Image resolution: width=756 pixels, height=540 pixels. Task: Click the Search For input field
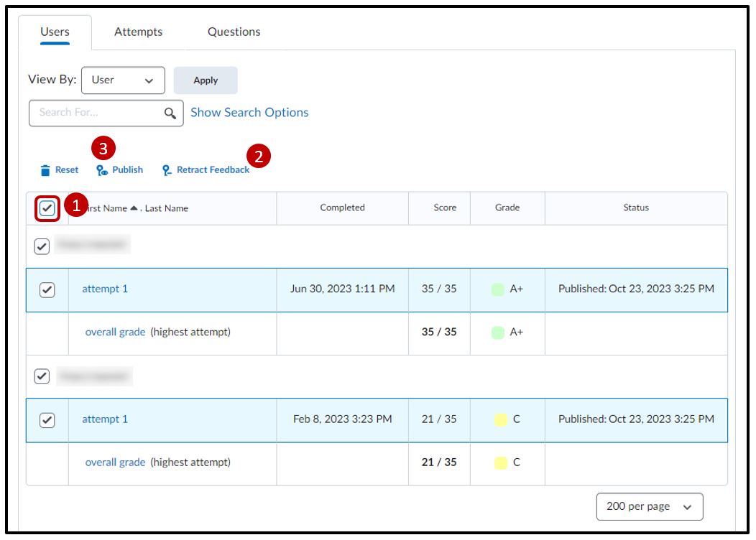click(97, 113)
